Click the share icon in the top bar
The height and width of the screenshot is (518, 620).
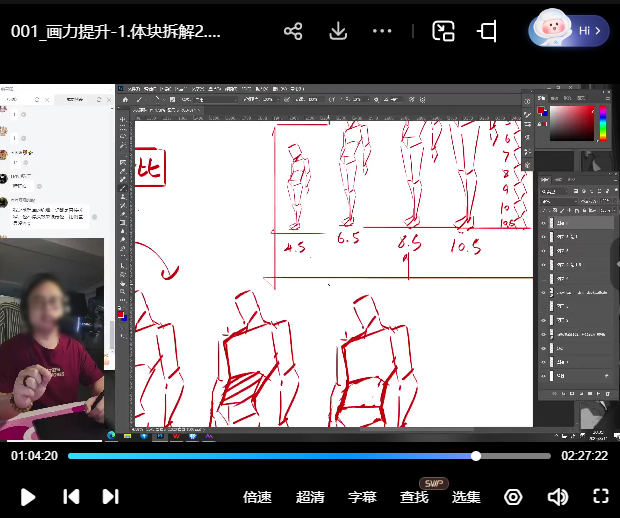pos(293,31)
